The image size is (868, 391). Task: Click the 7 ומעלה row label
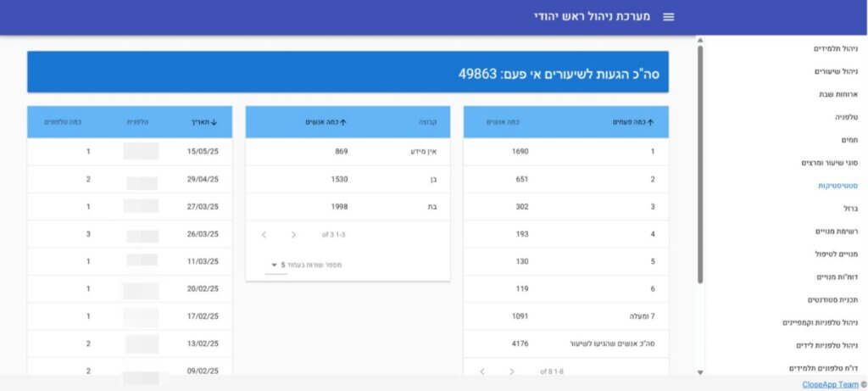[x=643, y=316]
